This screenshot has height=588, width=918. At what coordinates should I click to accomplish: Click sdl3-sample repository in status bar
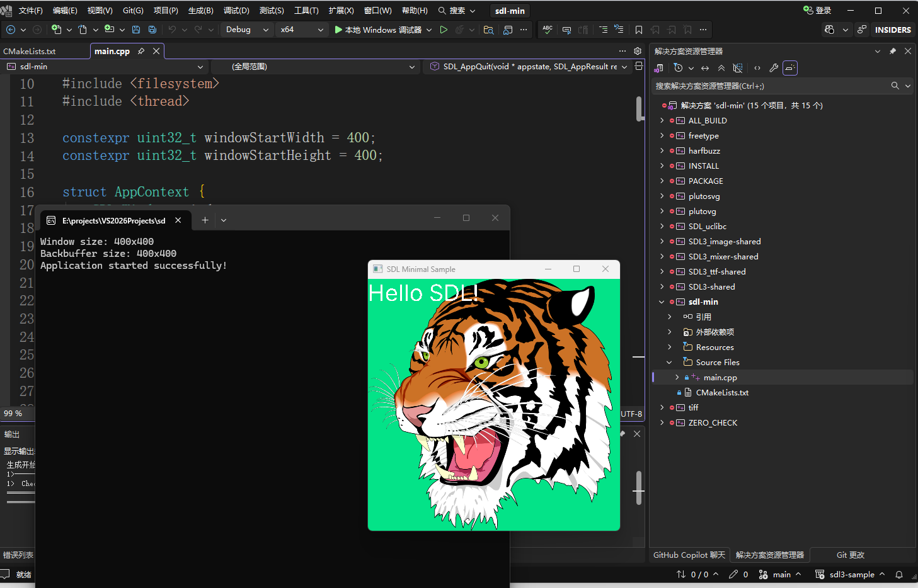tap(850, 574)
